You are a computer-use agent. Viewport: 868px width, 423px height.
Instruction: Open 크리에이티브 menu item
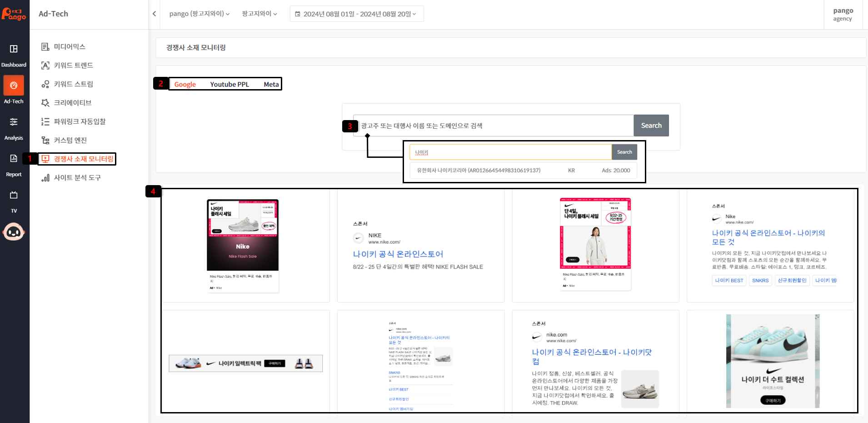pyautogui.click(x=73, y=103)
